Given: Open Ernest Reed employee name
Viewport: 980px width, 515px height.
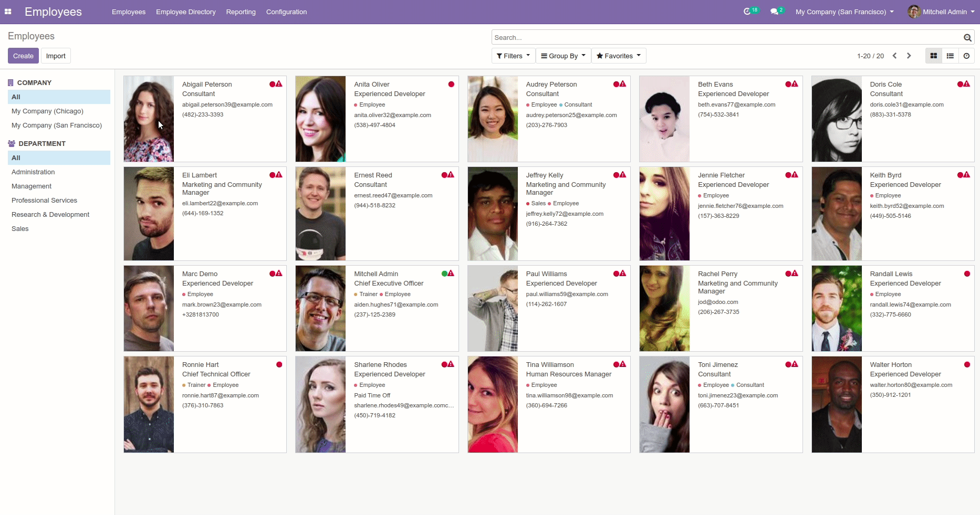Looking at the screenshot, I should [373, 175].
